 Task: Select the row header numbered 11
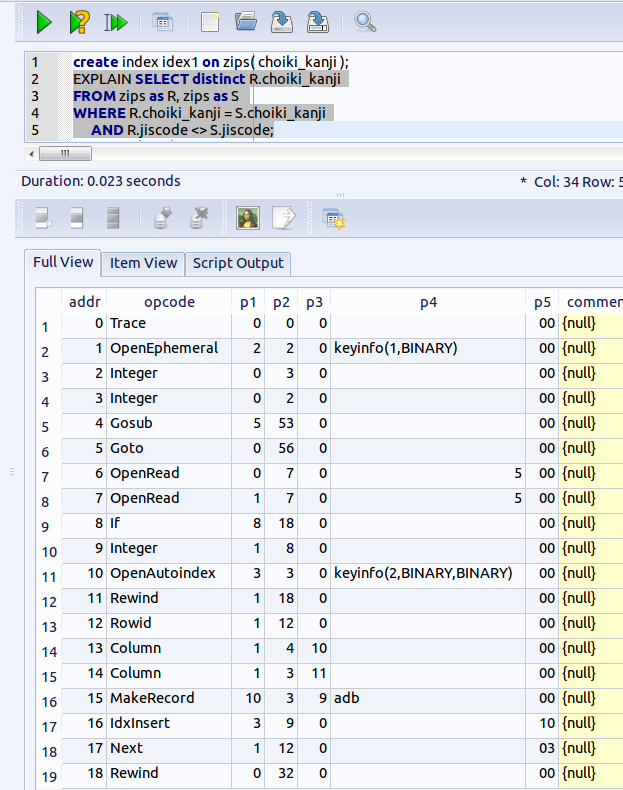coord(49,576)
